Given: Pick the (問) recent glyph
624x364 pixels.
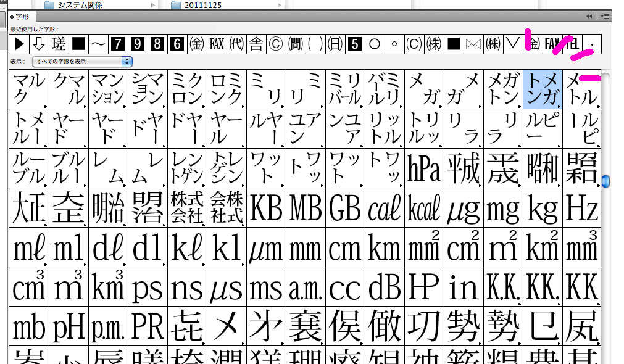Looking at the screenshot, I should [x=295, y=44].
